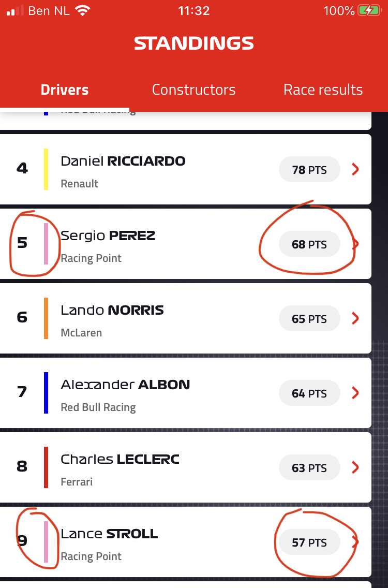This screenshot has height=588, width=388.
Task: Open the Race results tab
Action: [x=323, y=90]
